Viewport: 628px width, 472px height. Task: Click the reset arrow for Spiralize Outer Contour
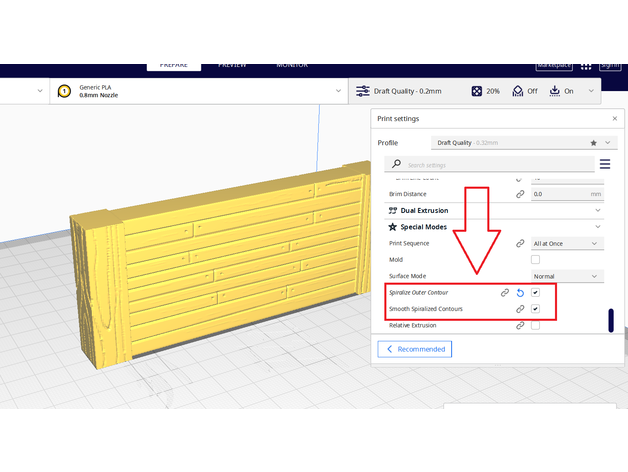(x=520, y=293)
